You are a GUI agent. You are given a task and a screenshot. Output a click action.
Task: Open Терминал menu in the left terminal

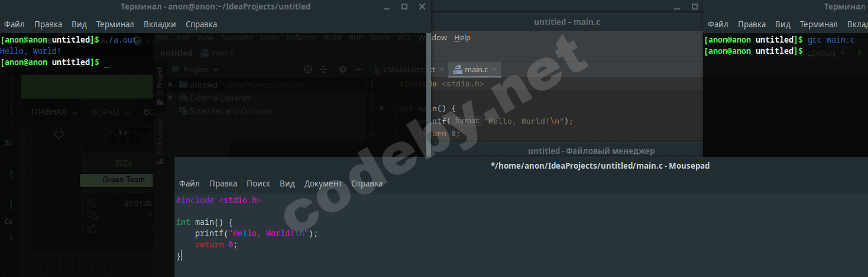pos(115,24)
